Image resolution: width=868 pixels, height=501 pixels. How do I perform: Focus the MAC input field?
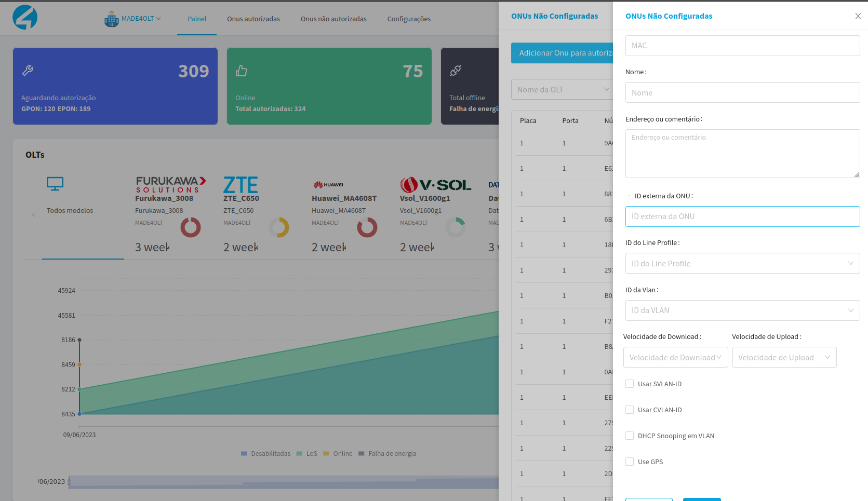pyautogui.click(x=742, y=46)
